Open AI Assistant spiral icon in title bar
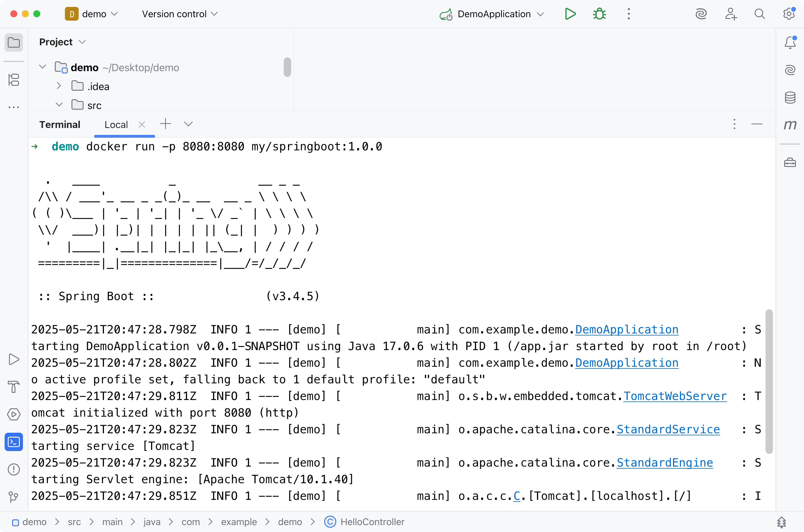Viewport: 804px width, 532px height. [701, 14]
